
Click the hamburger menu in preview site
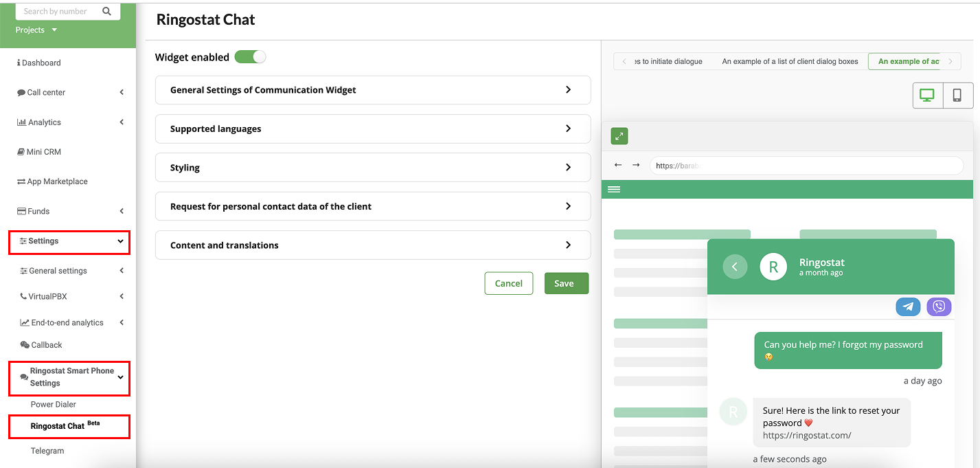pyautogui.click(x=614, y=189)
